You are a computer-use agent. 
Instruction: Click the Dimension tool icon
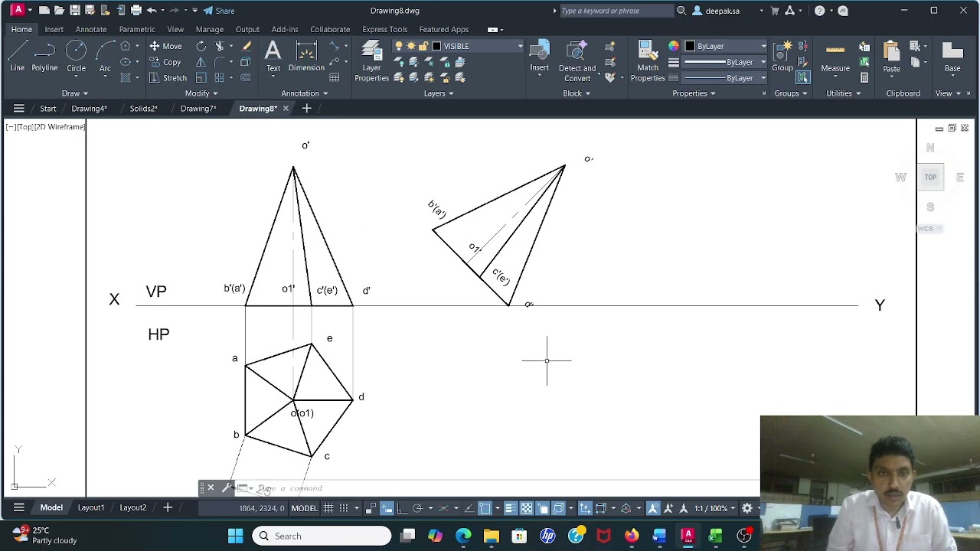tap(306, 56)
